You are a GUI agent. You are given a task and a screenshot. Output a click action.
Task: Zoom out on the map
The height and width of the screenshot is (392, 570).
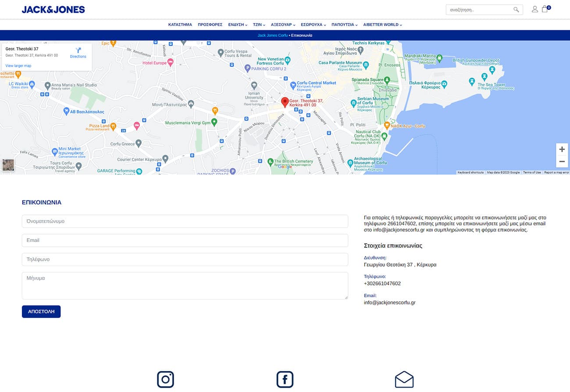(562, 161)
